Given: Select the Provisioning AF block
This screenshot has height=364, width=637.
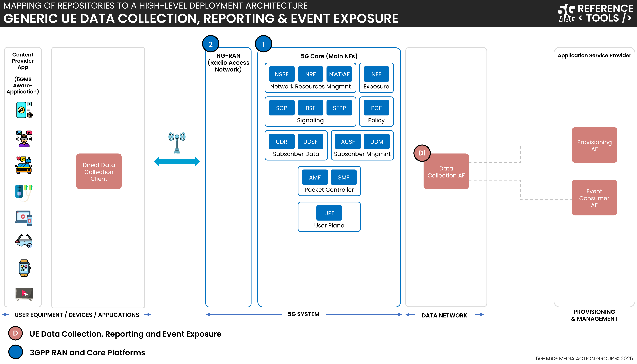Looking at the screenshot, I should pos(594,145).
